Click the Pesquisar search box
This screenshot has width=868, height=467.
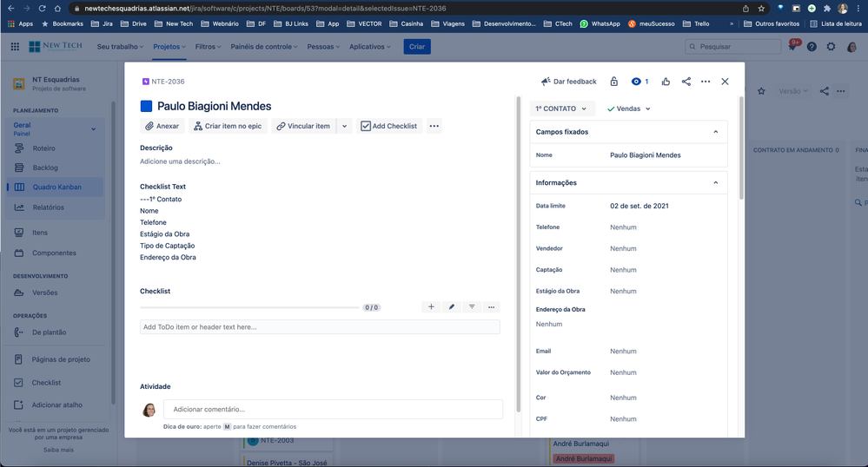pyautogui.click(x=733, y=47)
